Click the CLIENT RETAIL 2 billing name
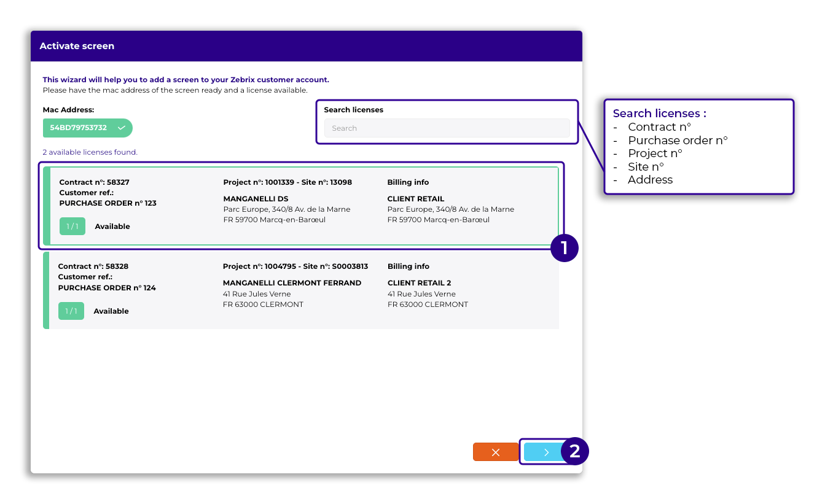 pos(419,283)
